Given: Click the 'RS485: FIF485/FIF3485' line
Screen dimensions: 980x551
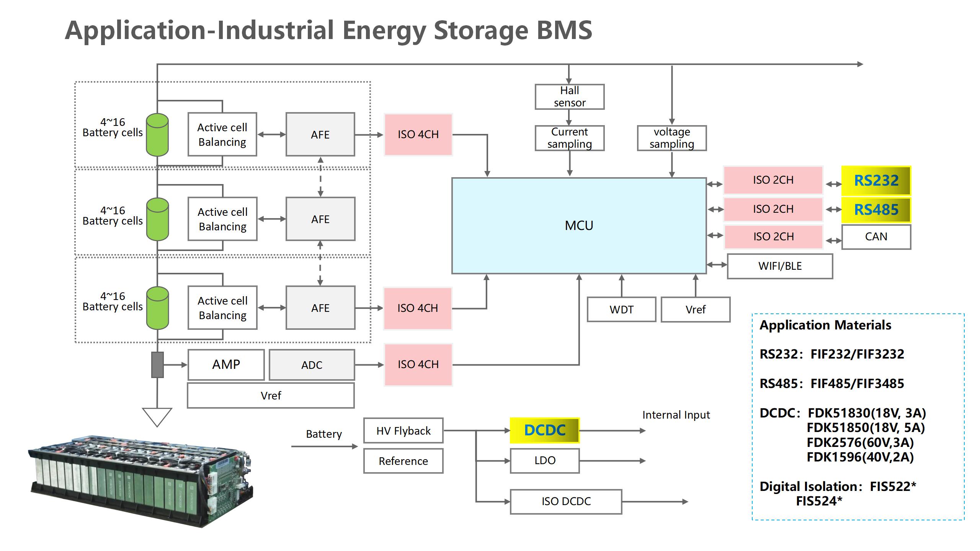Looking at the screenshot, I should [x=832, y=384].
